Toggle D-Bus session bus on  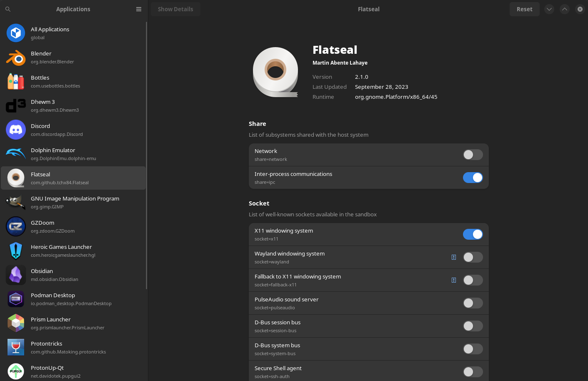473,326
